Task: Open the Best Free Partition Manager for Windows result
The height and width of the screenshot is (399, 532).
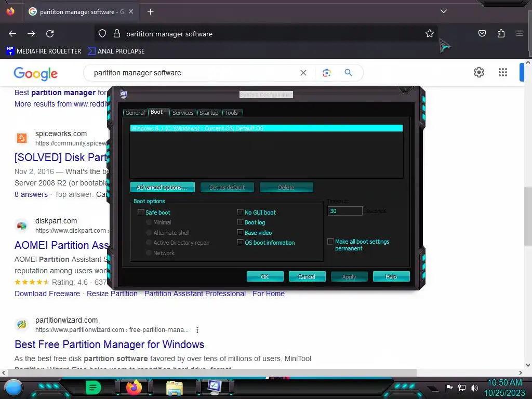Action: 109,344
